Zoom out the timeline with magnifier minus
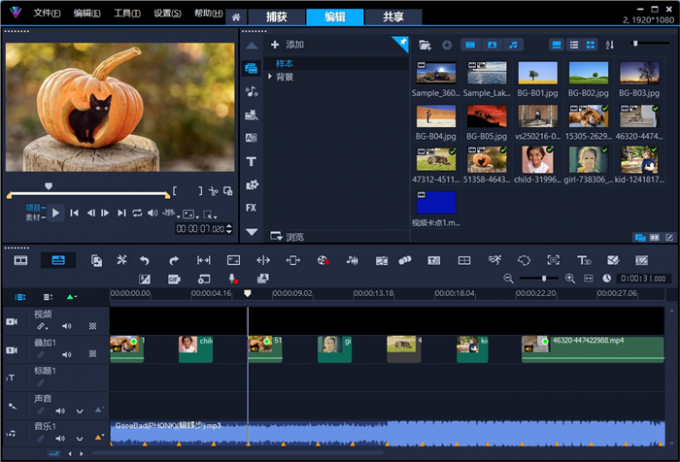Viewport: 680px width, 462px height. 508,279
